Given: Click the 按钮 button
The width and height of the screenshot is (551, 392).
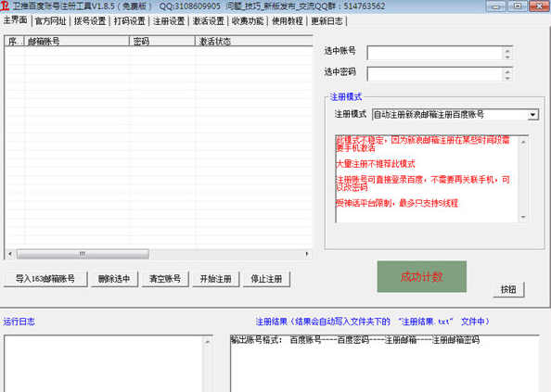Looking at the screenshot, I should (x=508, y=289).
